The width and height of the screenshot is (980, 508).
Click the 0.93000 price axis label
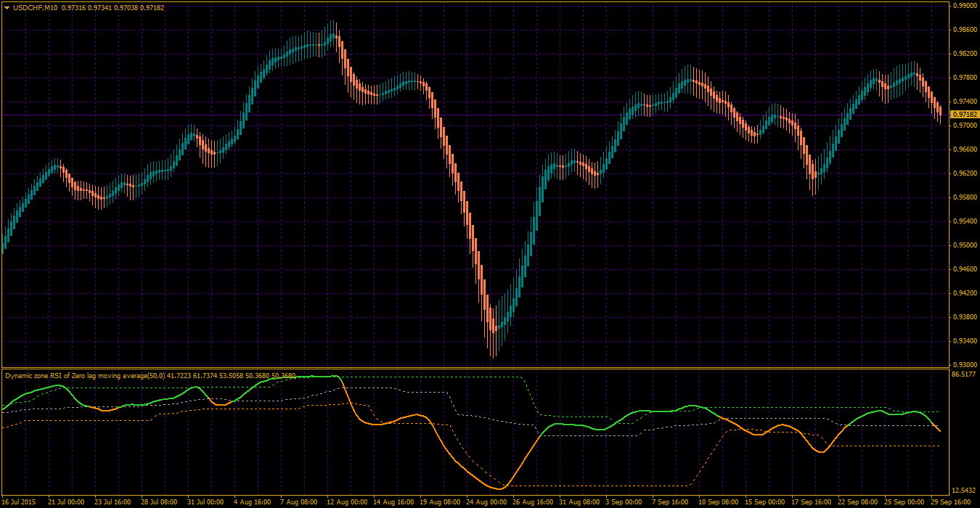click(x=964, y=365)
